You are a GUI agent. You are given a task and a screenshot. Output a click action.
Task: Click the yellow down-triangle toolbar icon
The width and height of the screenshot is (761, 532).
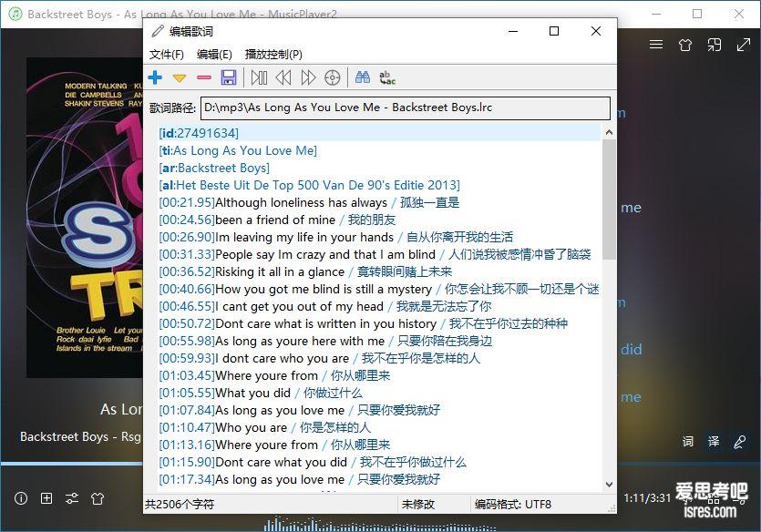tap(180, 77)
